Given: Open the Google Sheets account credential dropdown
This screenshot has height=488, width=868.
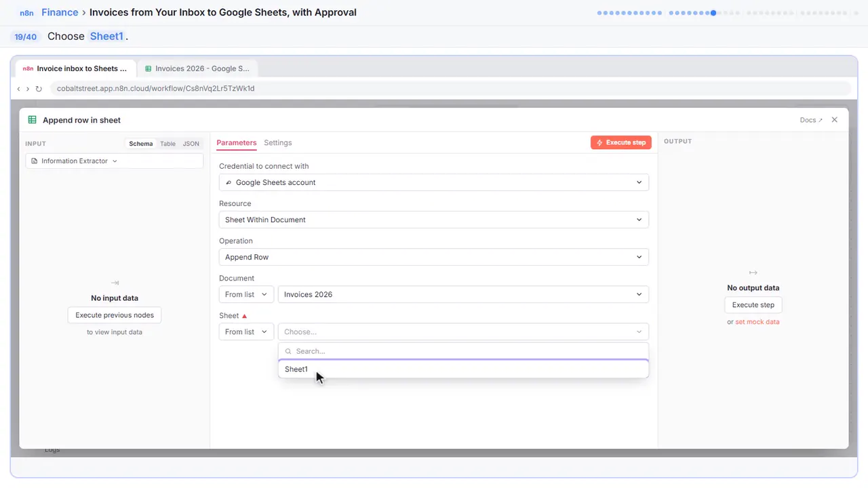Looking at the screenshot, I should coord(434,182).
